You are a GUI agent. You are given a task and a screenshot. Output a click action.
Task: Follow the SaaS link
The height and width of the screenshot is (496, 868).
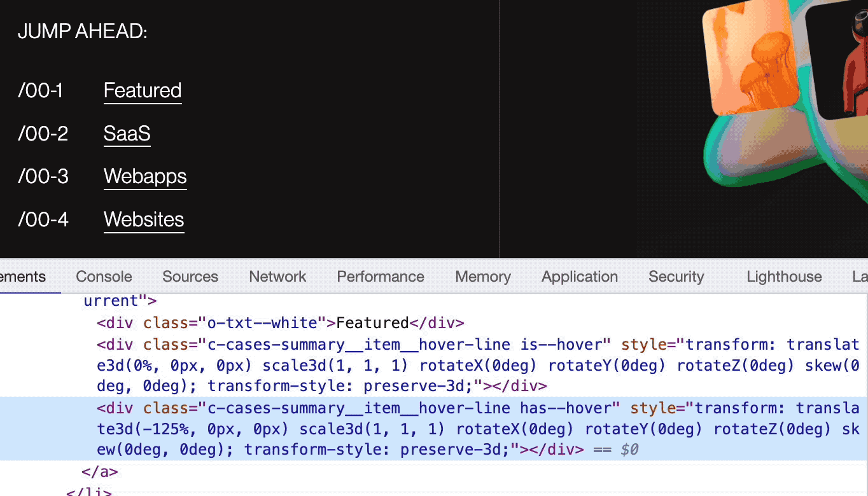(127, 134)
